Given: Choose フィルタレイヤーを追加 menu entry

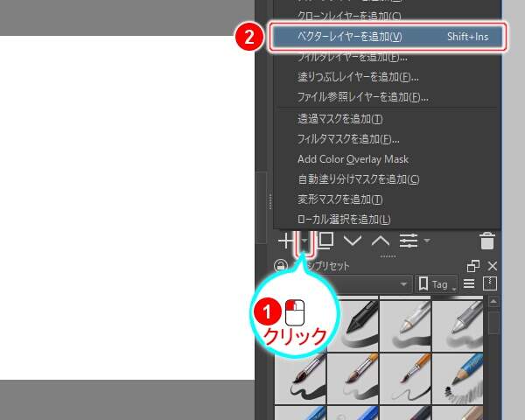Looking at the screenshot, I should click(x=387, y=57).
